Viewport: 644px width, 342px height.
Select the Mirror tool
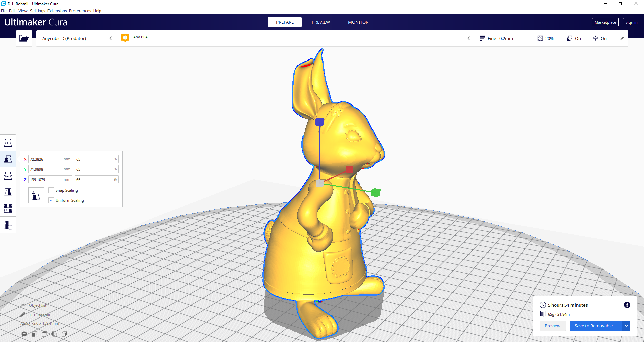tap(8, 192)
